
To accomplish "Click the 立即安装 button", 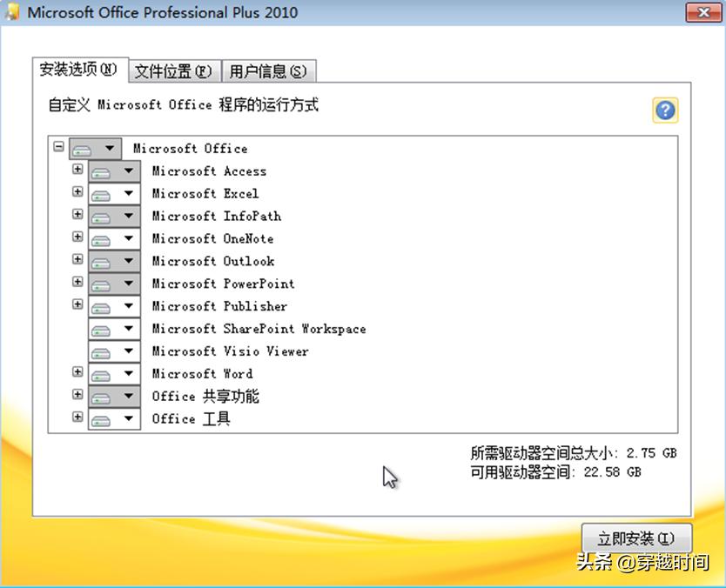I will pyautogui.click(x=635, y=538).
